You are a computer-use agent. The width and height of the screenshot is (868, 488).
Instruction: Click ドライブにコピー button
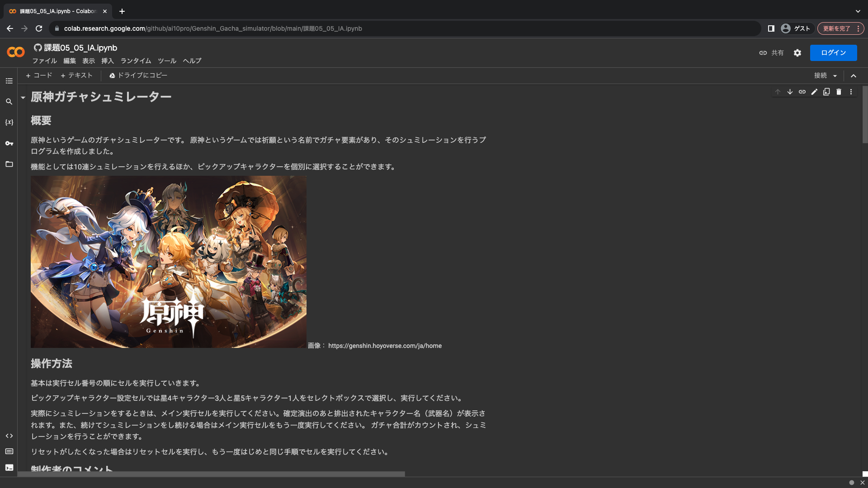coord(138,75)
